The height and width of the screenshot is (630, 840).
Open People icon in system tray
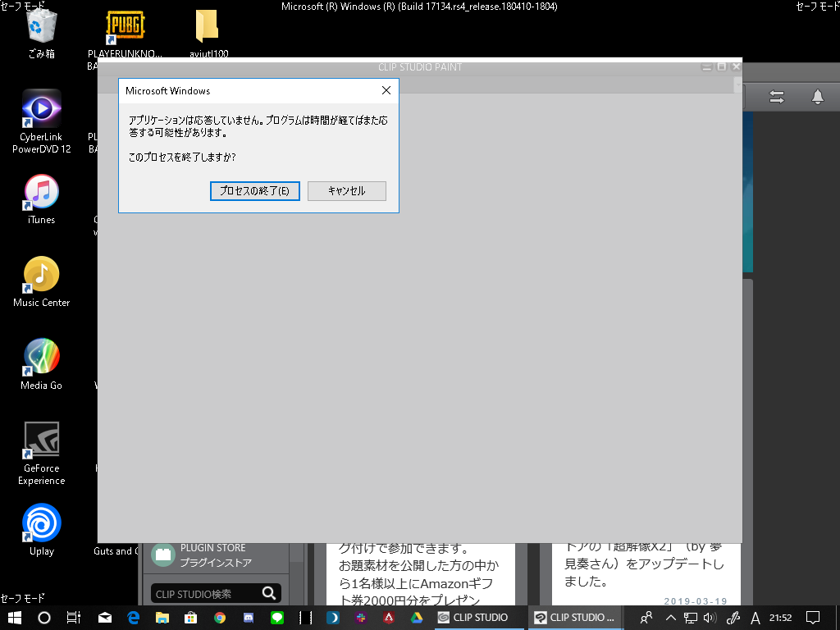pos(646,618)
